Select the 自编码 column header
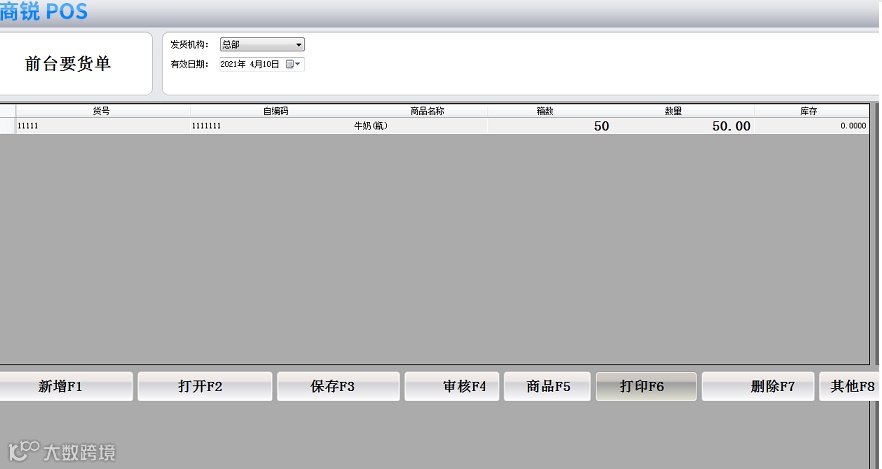Viewport: 882px width, 469px height. coord(275,111)
